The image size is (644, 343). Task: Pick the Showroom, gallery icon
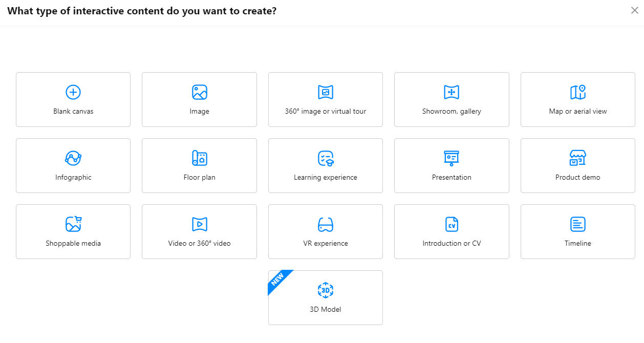coord(452,92)
